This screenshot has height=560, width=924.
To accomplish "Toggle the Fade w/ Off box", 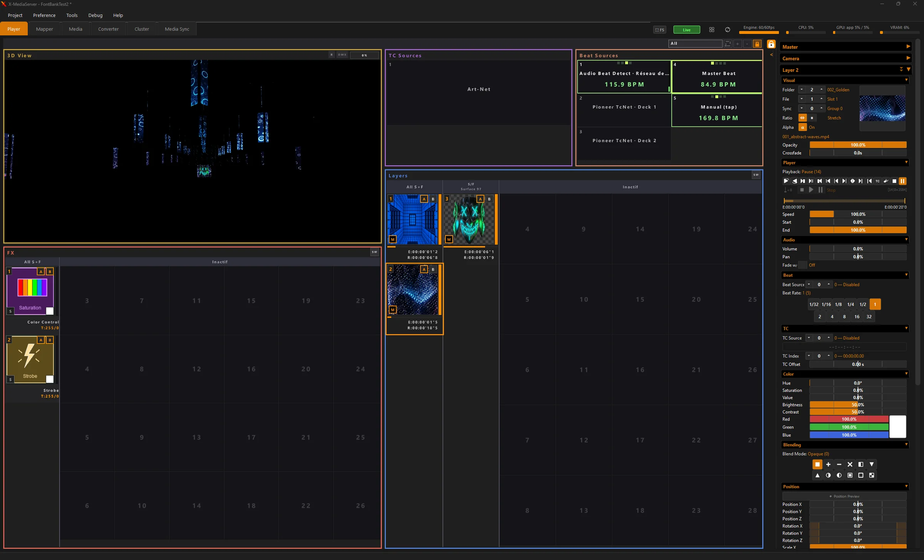I will [803, 265].
